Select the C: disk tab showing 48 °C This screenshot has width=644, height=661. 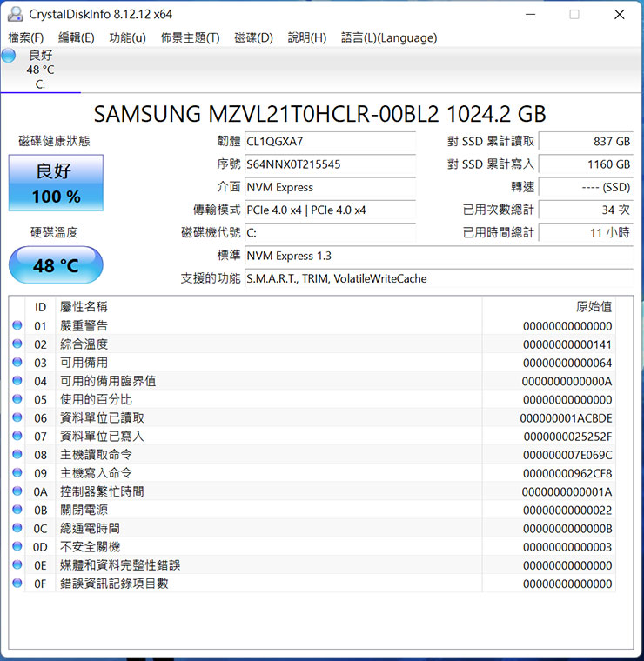click(x=40, y=70)
